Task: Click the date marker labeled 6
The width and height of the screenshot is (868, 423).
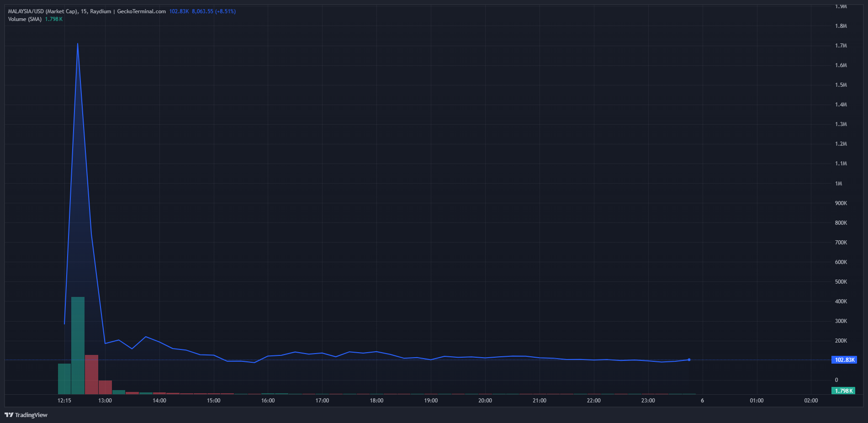Action: (702, 401)
